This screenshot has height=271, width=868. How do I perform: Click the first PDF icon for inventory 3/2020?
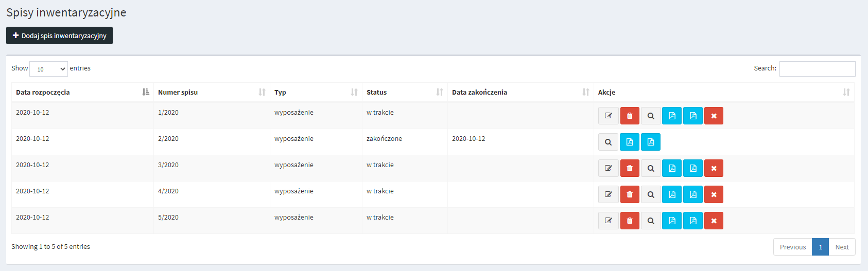(672, 168)
